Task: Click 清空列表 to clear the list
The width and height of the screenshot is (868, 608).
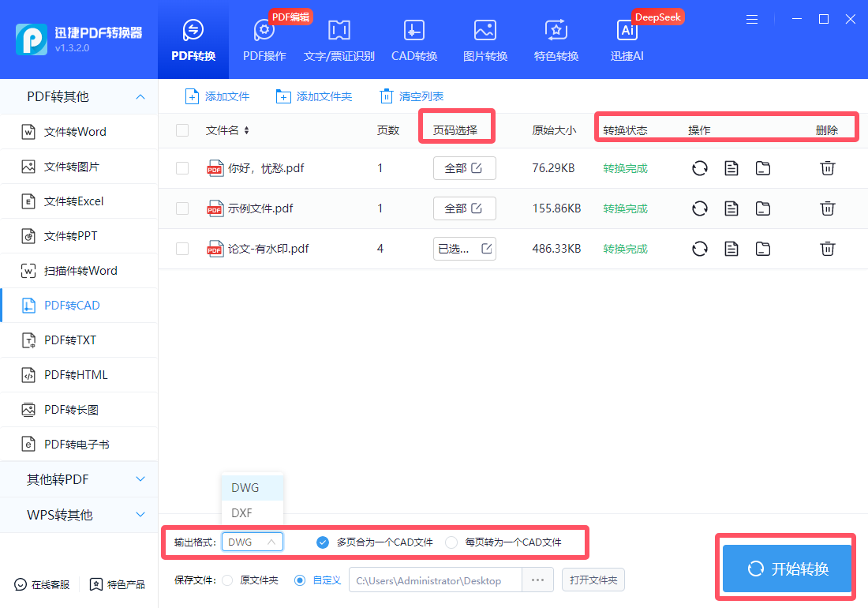Action: click(411, 96)
